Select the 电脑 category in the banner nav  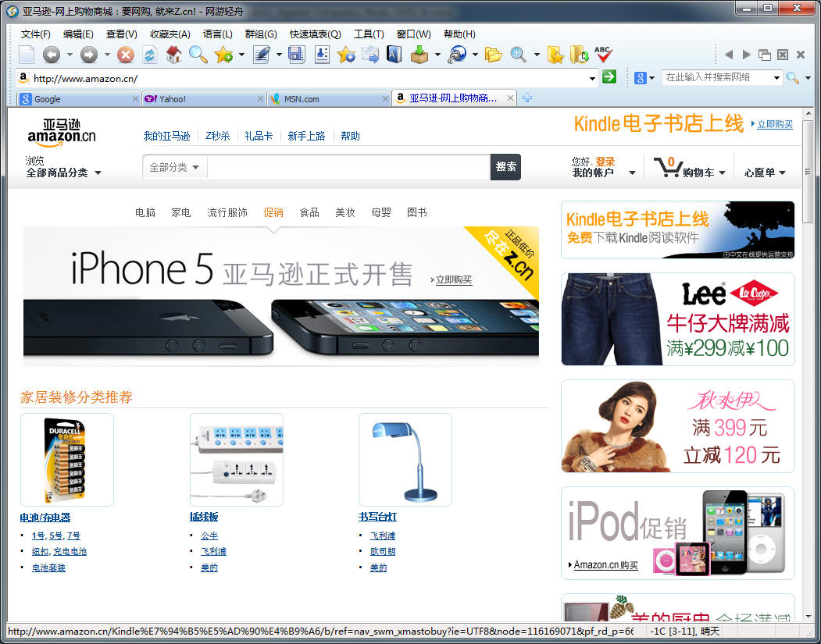tap(145, 212)
